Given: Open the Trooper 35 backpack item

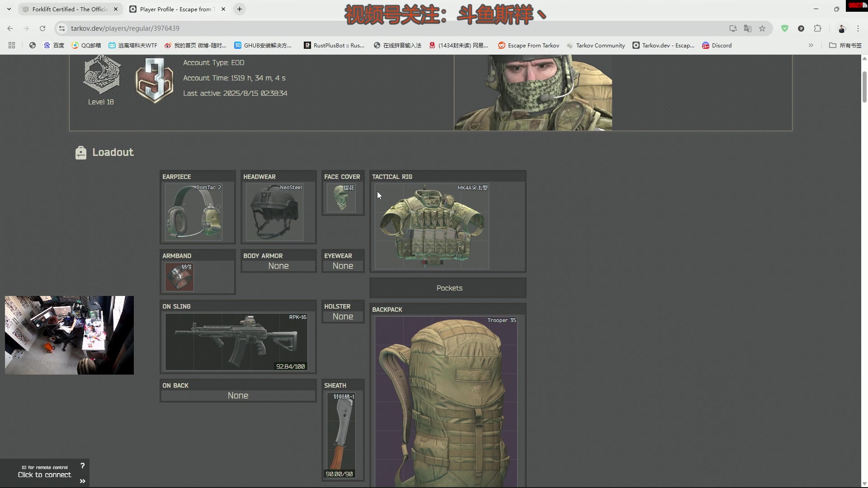Looking at the screenshot, I should point(446,401).
